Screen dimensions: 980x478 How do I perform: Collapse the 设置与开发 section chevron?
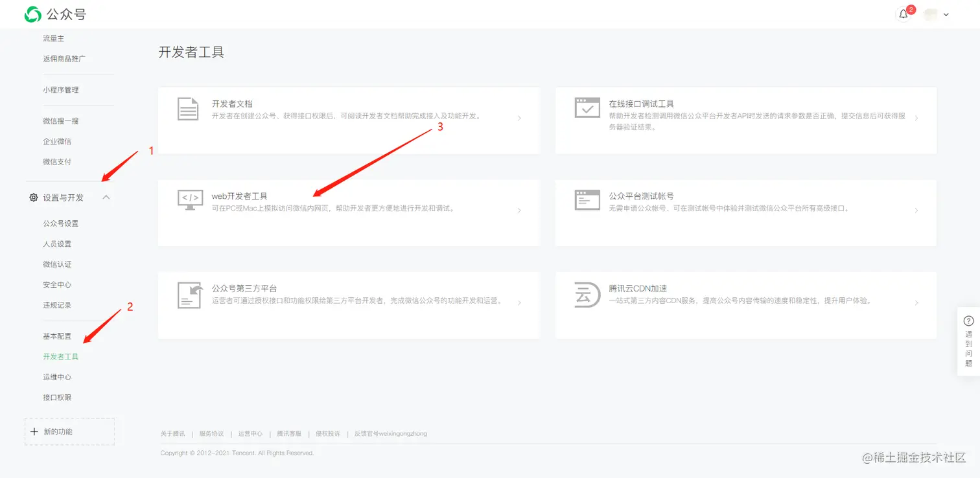(106, 197)
